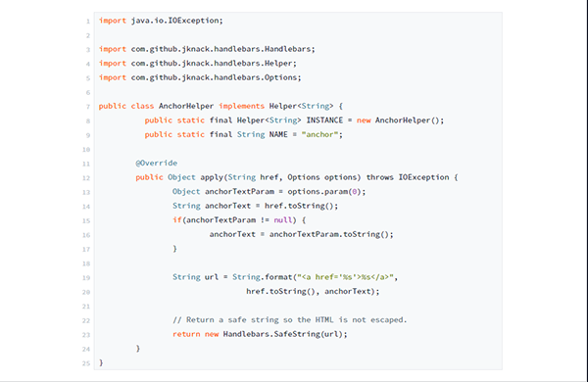Select line number 7 in gutter
Screen dimensions: 588x382
(88, 107)
